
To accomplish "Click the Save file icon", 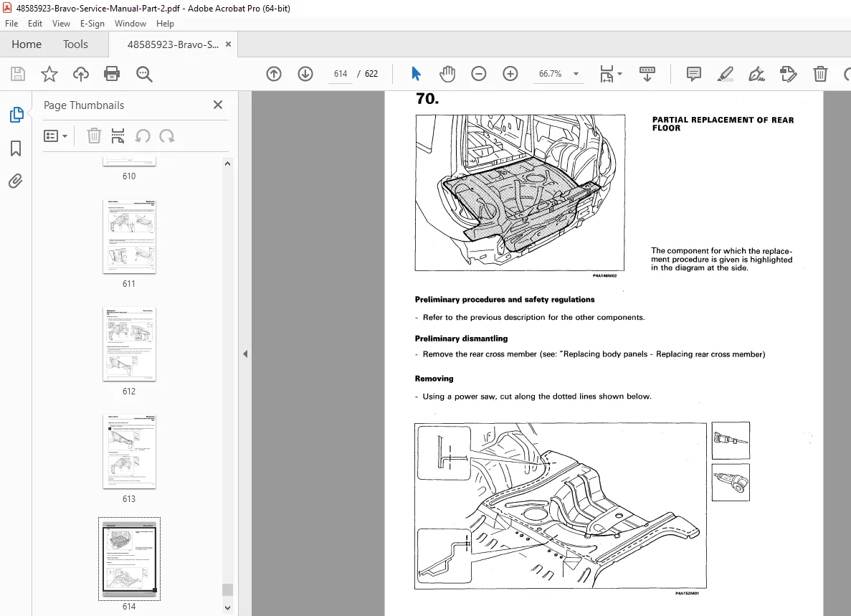I will click(x=18, y=74).
